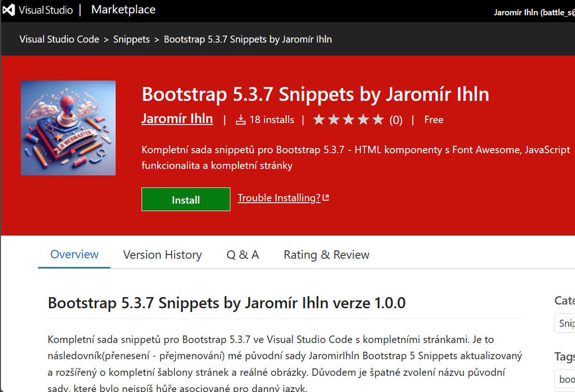Click the extension description text in header
Image resolution: width=575 pixels, height=392 pixels.
[x=356, y=158]
